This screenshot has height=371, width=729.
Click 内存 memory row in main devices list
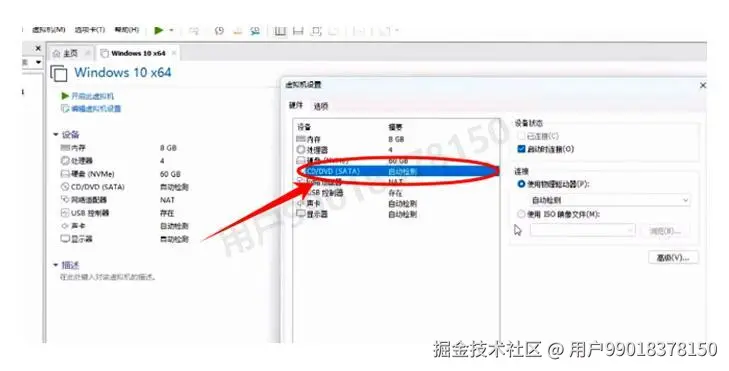click(x=125, y=148)
